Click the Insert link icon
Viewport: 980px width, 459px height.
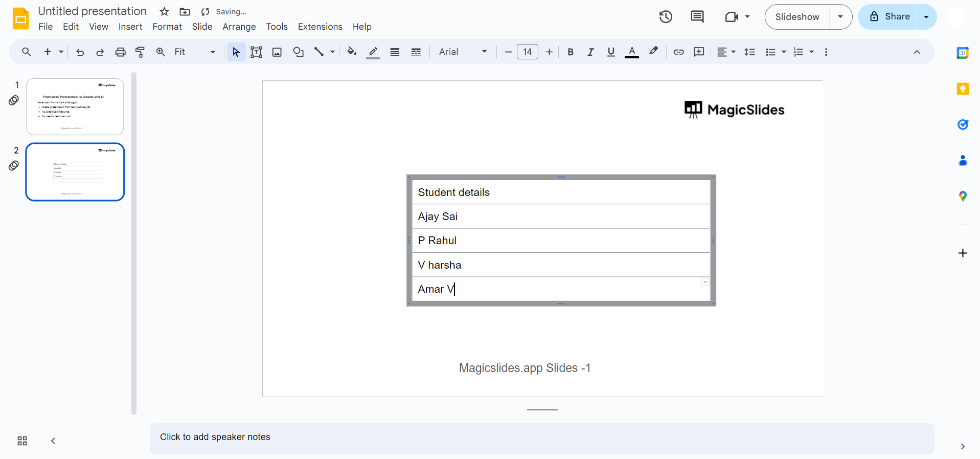coord(678,52)
